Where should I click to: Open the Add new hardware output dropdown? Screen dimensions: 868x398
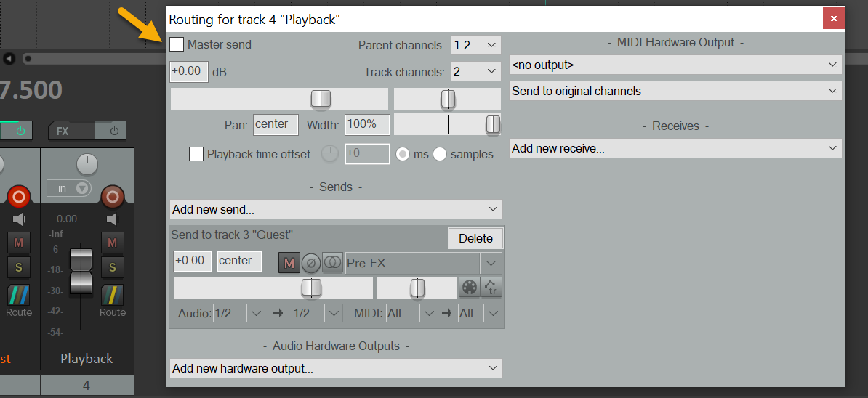335,368
